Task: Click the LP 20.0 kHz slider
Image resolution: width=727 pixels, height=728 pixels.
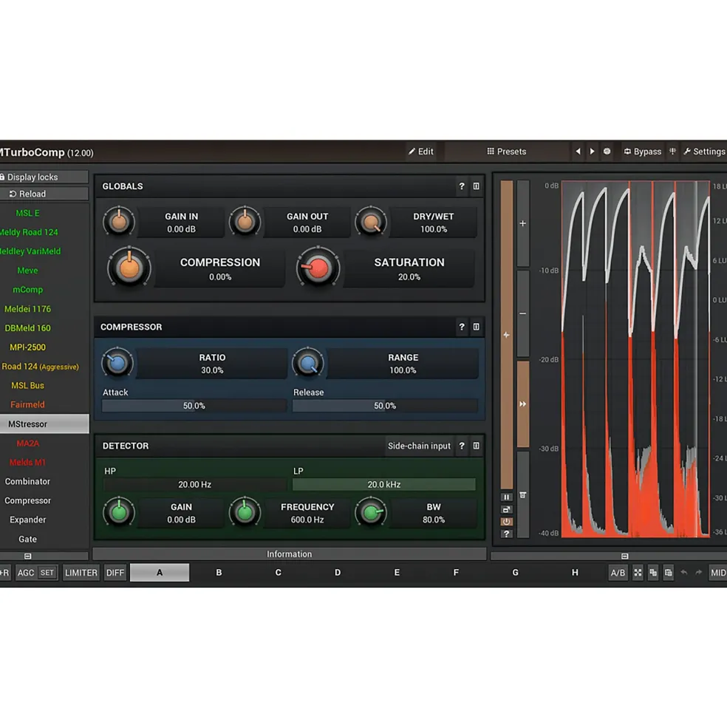Action: (x=384, y=484)
